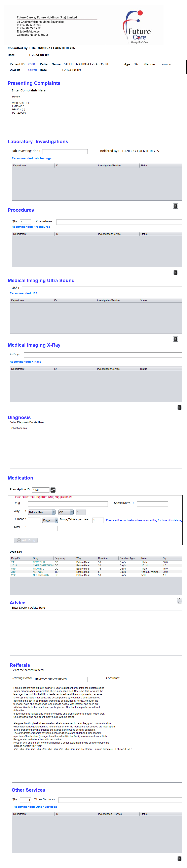Click delete icon under Ultra Sound table

[x=175, y=339]
